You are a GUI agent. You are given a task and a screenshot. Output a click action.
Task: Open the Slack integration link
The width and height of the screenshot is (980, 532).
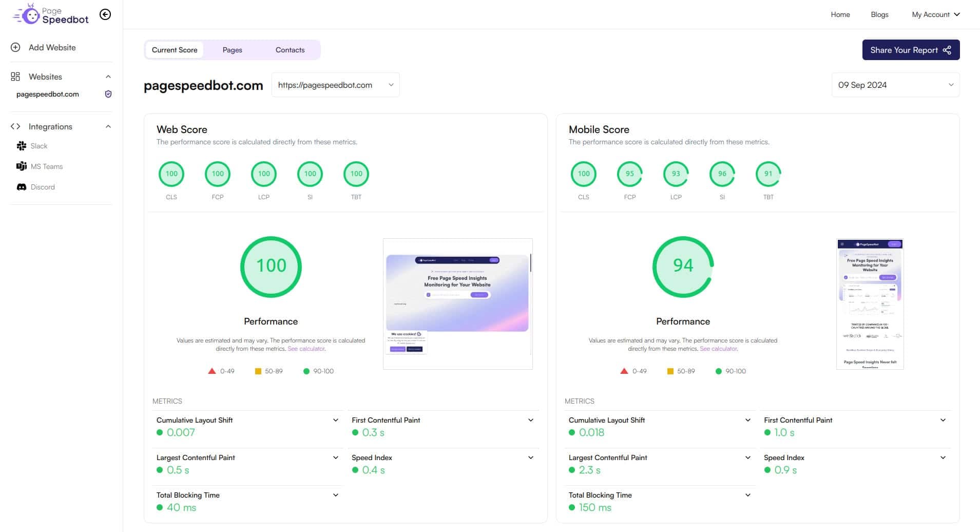coord(39,146)
